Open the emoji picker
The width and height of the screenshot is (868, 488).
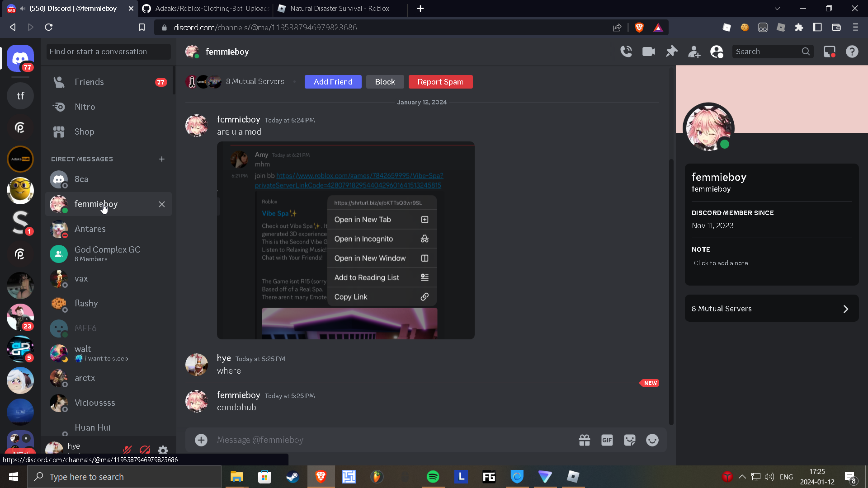[652, 440]
